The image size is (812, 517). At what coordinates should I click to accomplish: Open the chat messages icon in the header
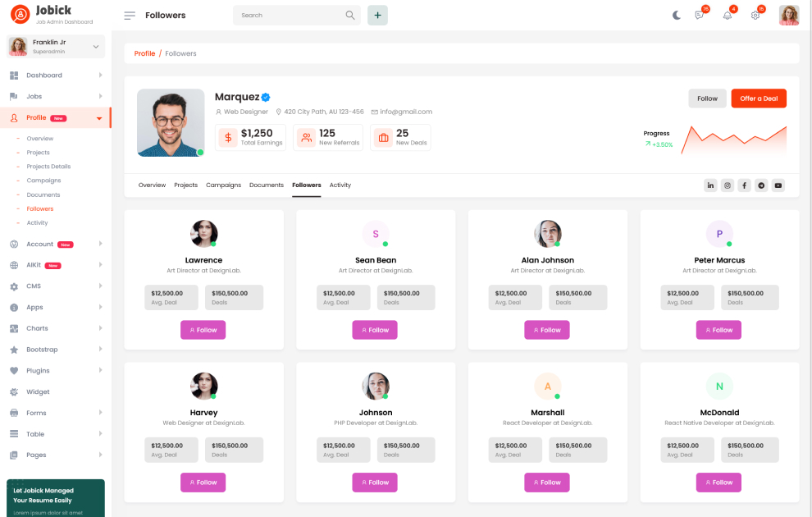700,16
